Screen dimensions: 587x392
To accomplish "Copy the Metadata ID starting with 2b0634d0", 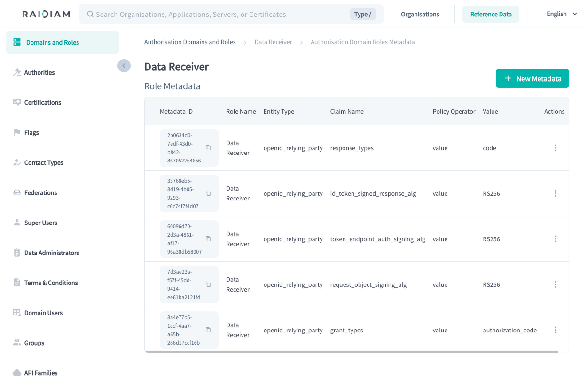I will [x=208, y=147].
